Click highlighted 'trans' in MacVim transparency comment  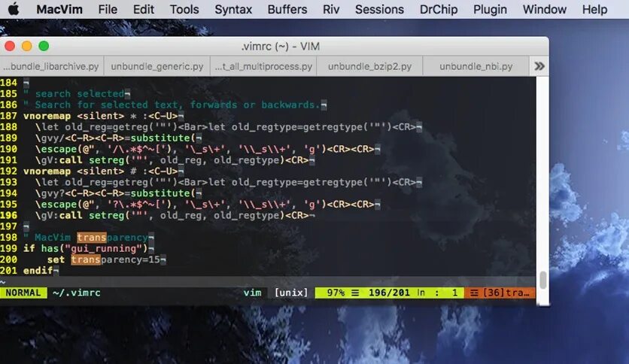point(92,238)
